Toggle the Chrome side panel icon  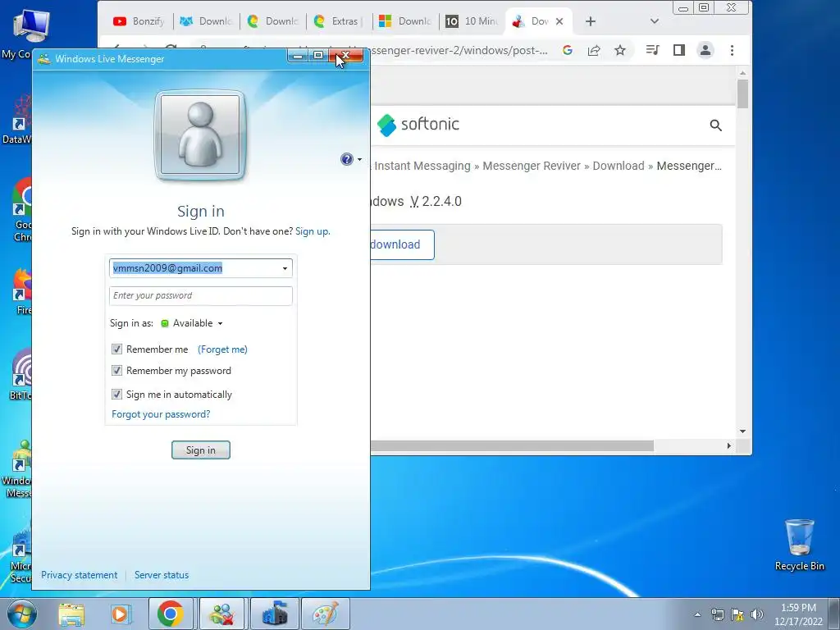point(678,50)
